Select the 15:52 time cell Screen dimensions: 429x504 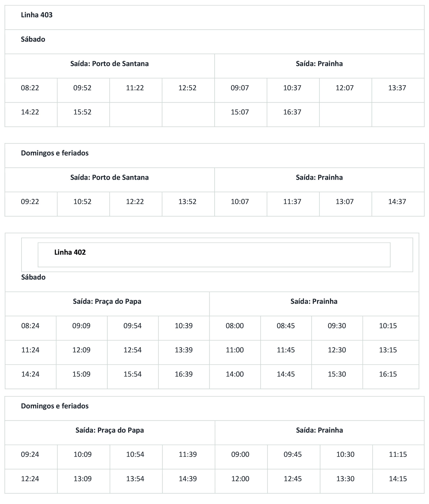coord(83,112)
